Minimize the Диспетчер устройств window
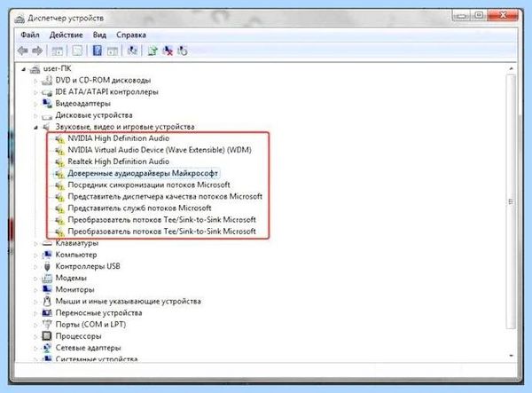This screenshot has width=532, height=393. 462,16
